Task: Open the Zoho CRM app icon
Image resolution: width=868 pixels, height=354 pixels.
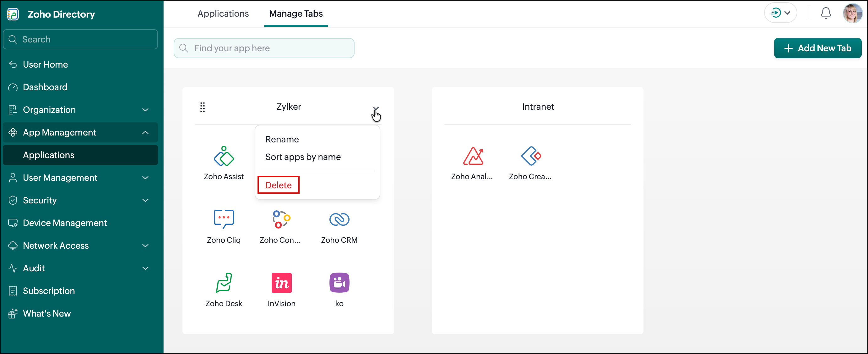Action: point(339,219)
